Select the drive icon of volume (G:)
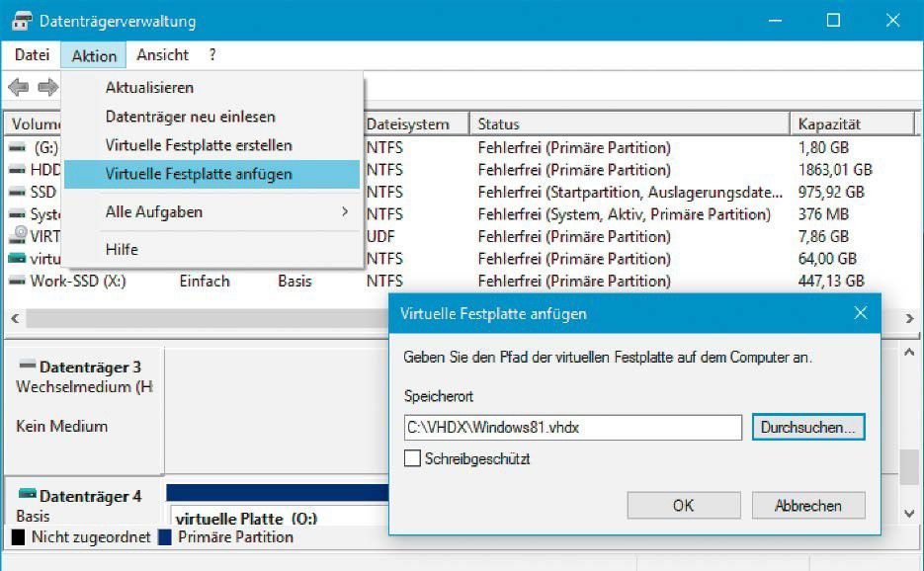Screen dimensions: 924x571 point(17,147)
